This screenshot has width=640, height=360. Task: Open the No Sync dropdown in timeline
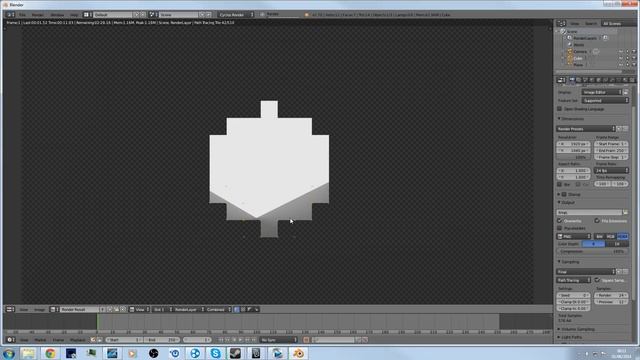(279, 340)
